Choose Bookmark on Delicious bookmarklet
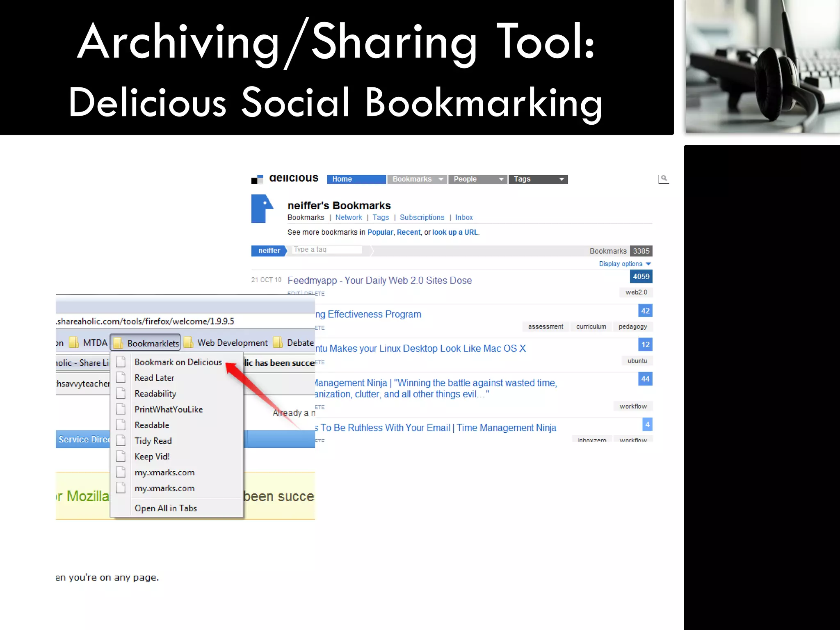 coord(178,362)
